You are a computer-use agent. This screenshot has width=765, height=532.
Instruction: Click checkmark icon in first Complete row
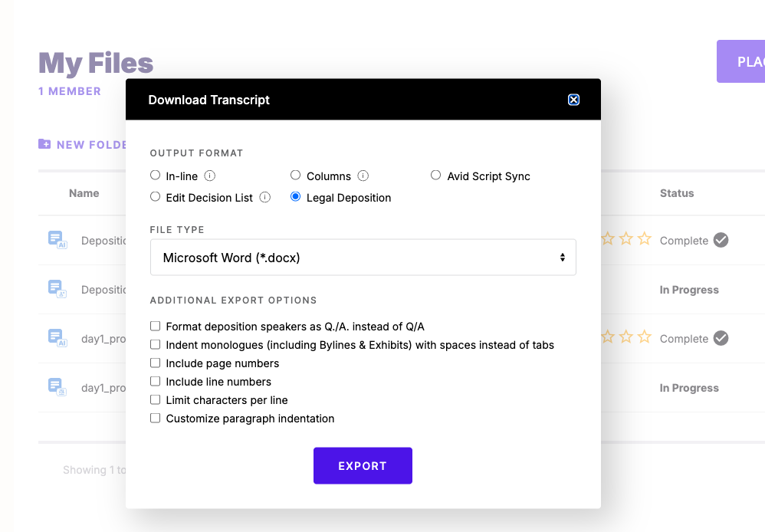click(721, 240)
